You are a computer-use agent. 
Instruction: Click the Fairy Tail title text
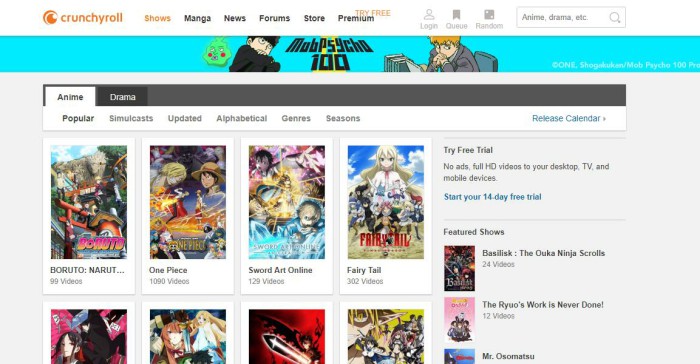pyautogui.click(x=364, y=270)
